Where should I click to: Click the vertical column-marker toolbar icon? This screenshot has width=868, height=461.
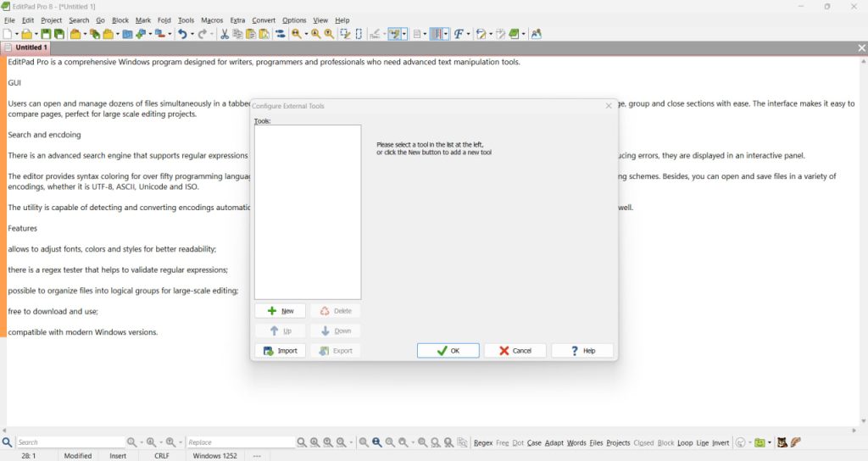pos(437,34)
